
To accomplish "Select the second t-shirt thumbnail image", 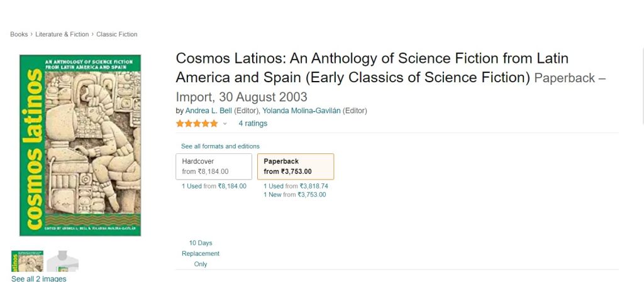I will click(x=62, y=261).
